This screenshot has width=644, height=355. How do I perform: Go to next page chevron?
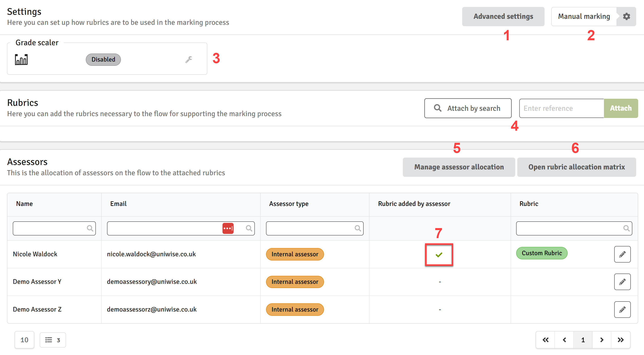pos(602,340)
